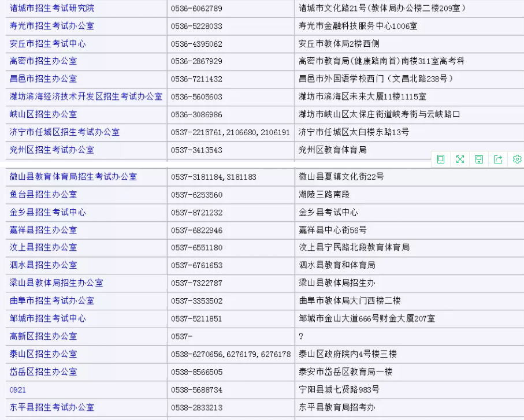
Task: Click the 寿光市招生考试办公室 link
Action: click(52, 26)
